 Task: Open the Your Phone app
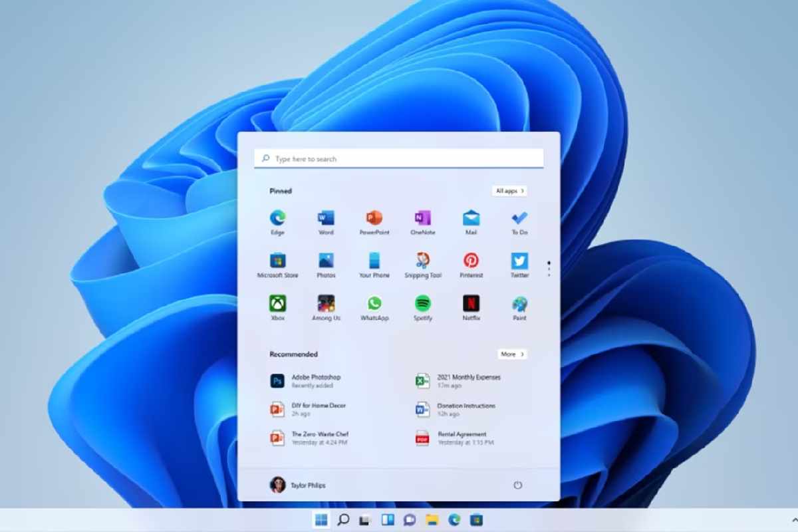pos(374,265)
